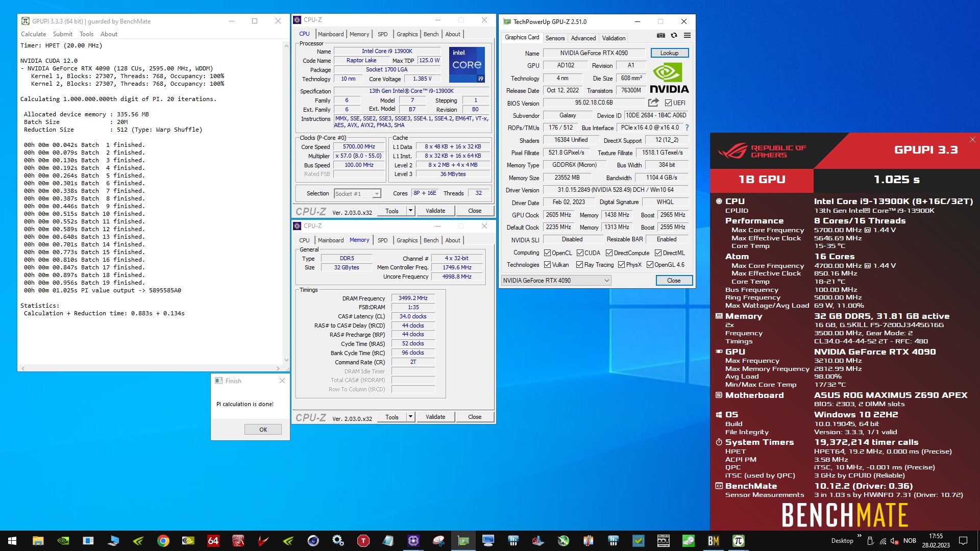Screen dimensions: 980x551
Task: Click the GPU-Z graphics card taskbar icon
Action: [x=463, y=541]
